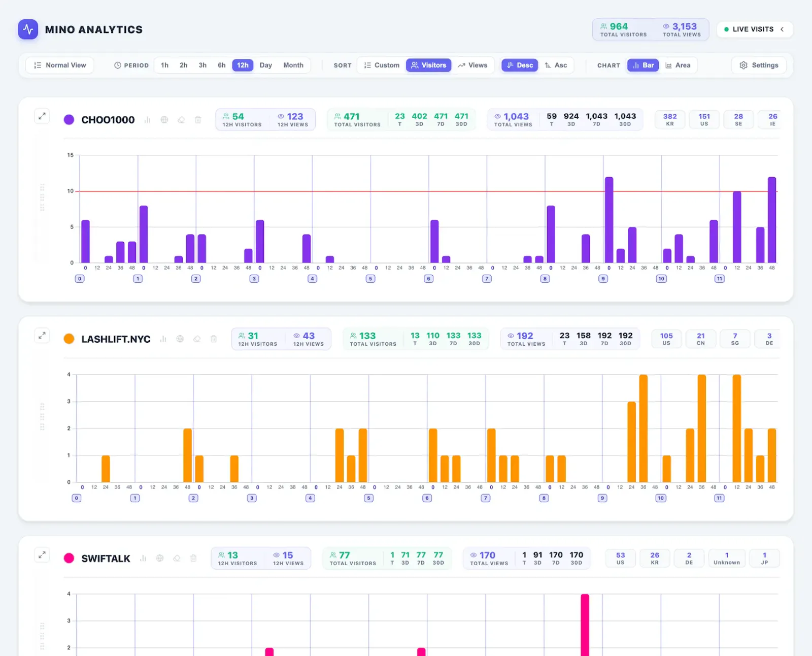Select the 12h period option
This screenshot has height=656, width=812.
(x=243, y=65)
